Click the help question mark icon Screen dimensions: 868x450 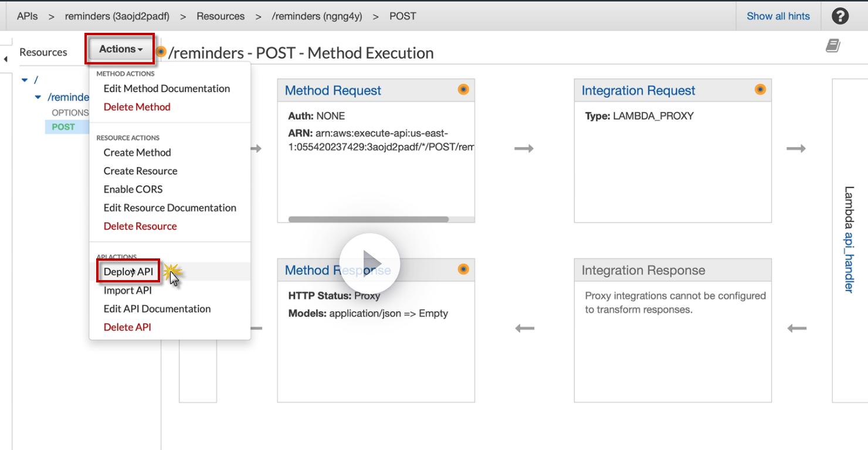click(840, 16)
